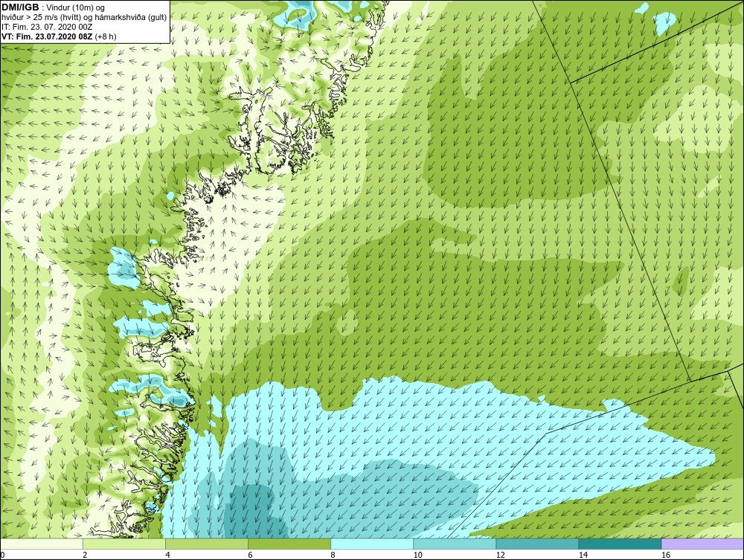744x560 pixels.
Task: Click the legend label '2'
Action: pos(85,555)
